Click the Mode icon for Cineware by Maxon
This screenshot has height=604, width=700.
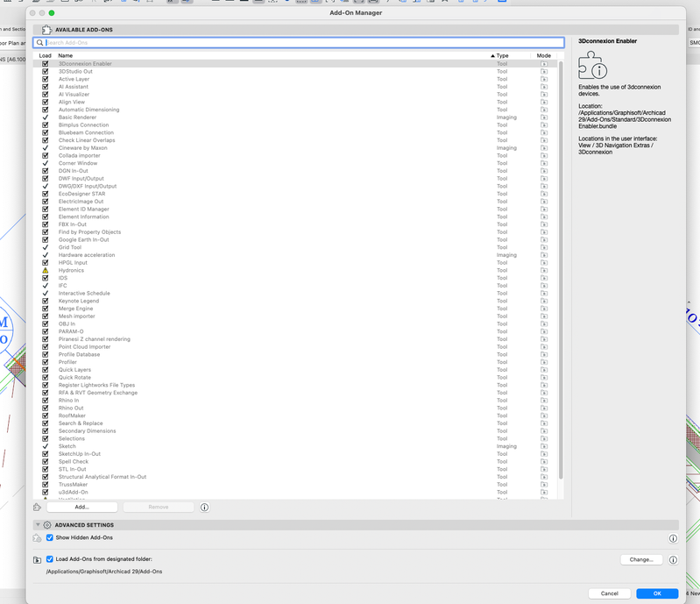(x=544, y=148)
